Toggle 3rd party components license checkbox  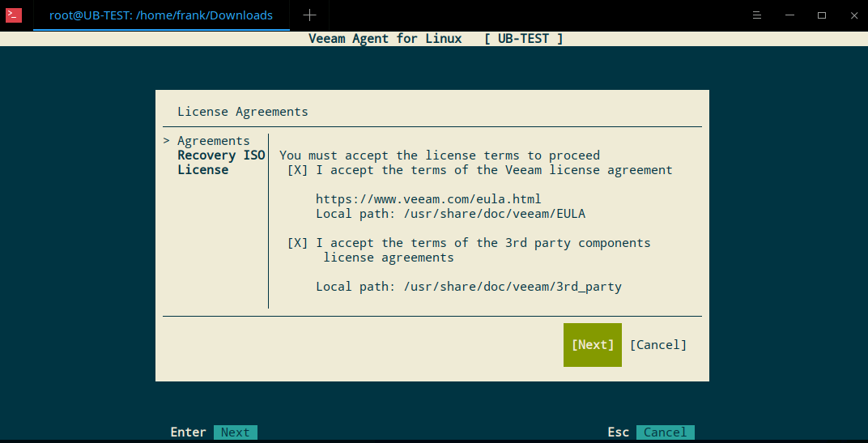(x=297, y=243)
